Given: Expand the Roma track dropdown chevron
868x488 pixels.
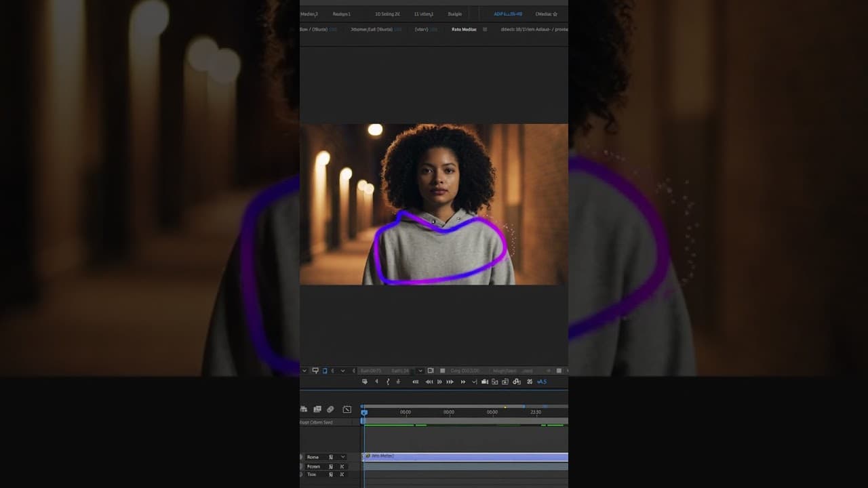Looking at the screenshot, I should coord(342,457).
